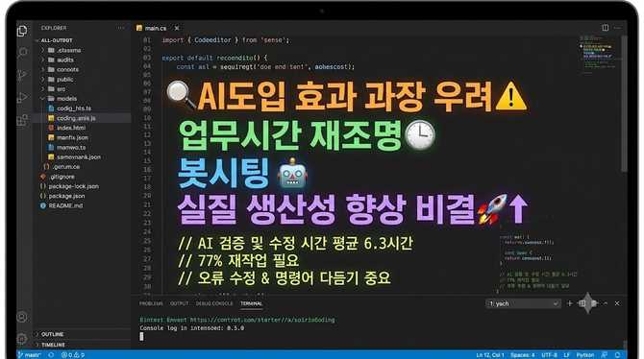Open the Extensions view

[22, 120]
